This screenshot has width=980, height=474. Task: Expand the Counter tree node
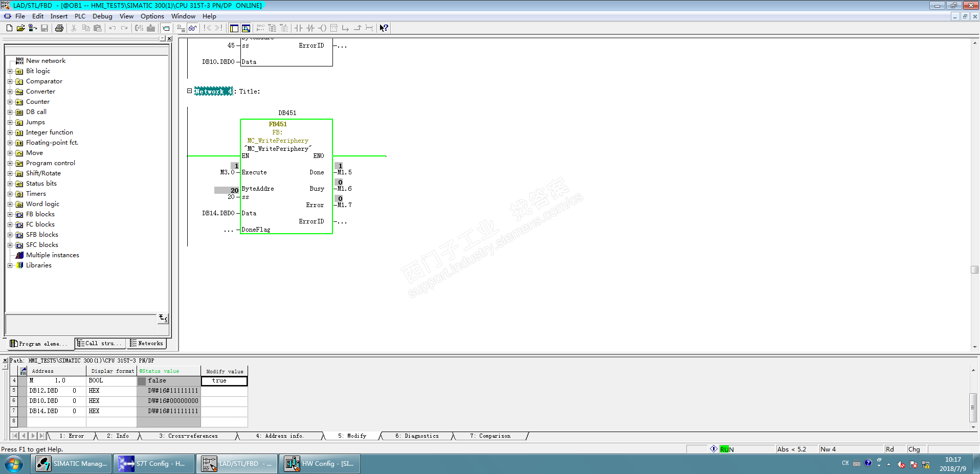pos(10,102)
